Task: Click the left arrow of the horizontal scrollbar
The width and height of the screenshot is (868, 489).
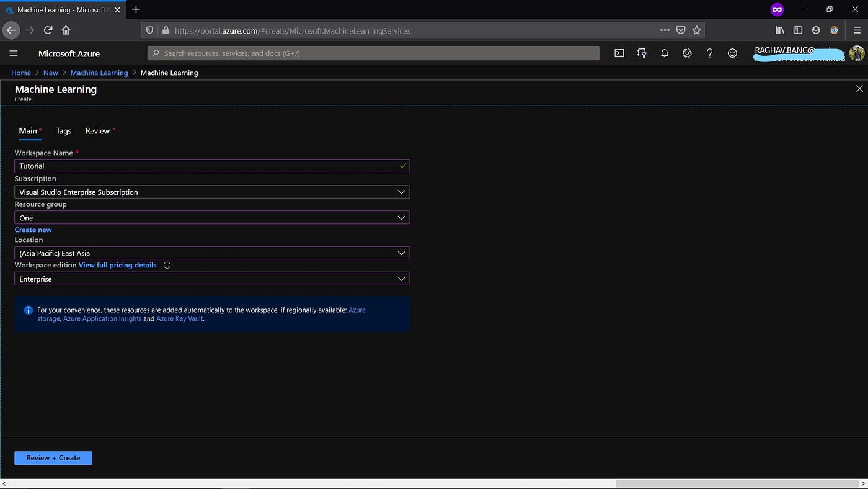Action: (x=4, y=483)
